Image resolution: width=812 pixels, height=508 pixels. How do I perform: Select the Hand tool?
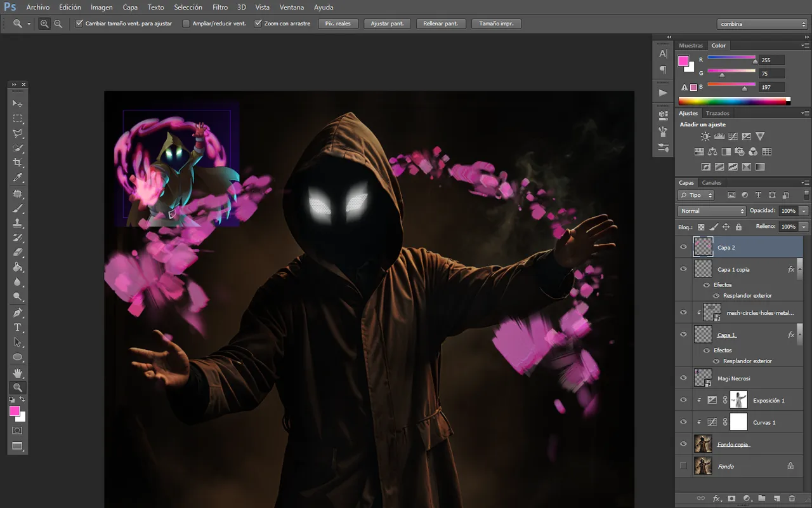[18, 373]
